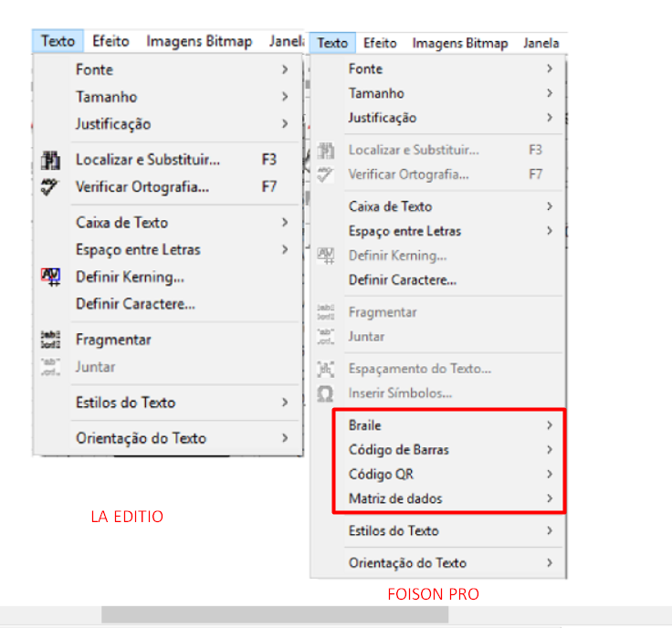This screenshot has height=628, width=672.
Task: Open Imagens Bitmap menu in FOISON PRO menu bar
Action: pyautogui.click(x=460, y=43)
